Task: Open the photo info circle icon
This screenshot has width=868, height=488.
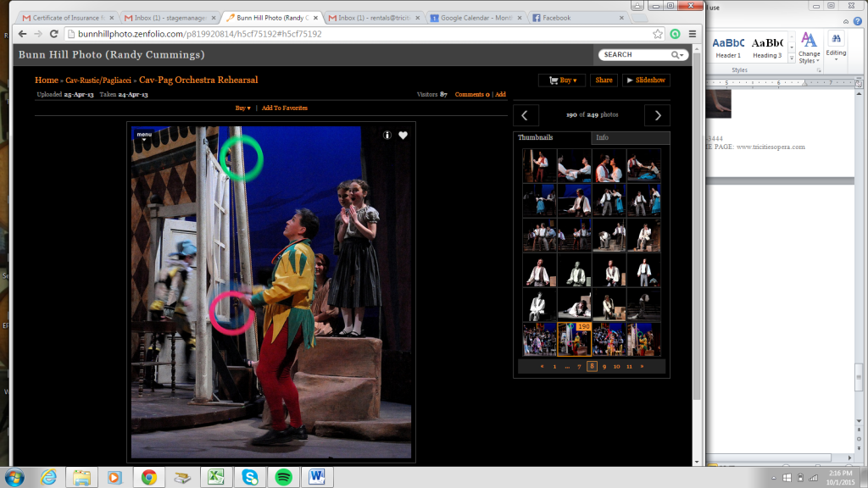Action: (x=387, y=136)
